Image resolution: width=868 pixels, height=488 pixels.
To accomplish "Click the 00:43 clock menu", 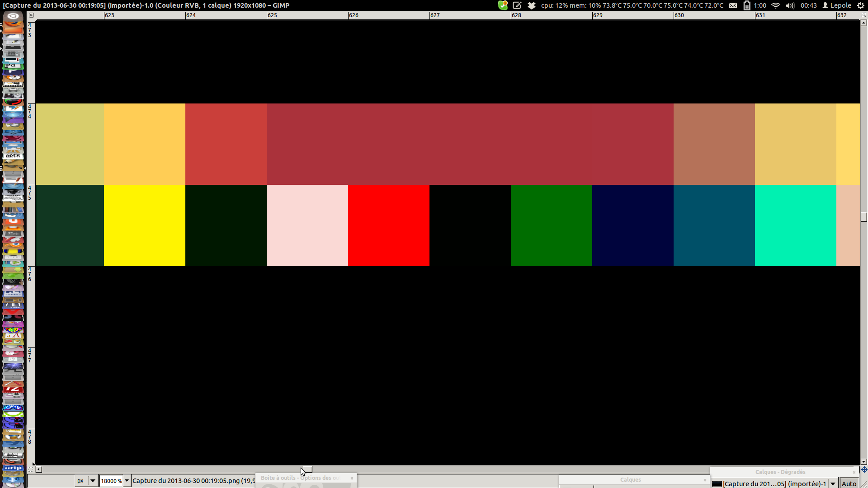I will 808,5.
